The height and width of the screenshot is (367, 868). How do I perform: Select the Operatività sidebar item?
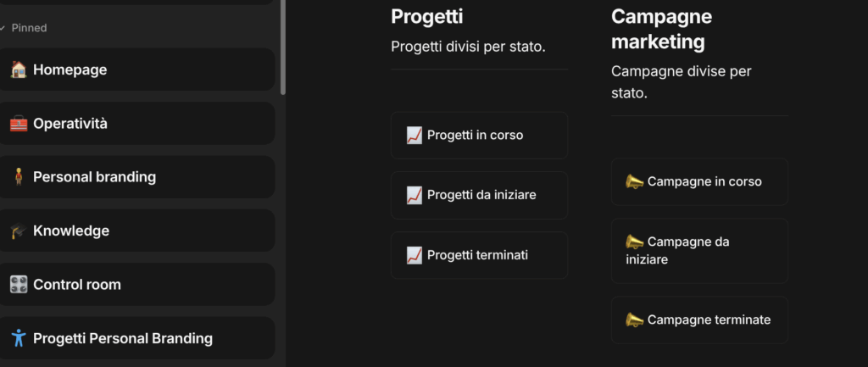(x=70, y=124)
